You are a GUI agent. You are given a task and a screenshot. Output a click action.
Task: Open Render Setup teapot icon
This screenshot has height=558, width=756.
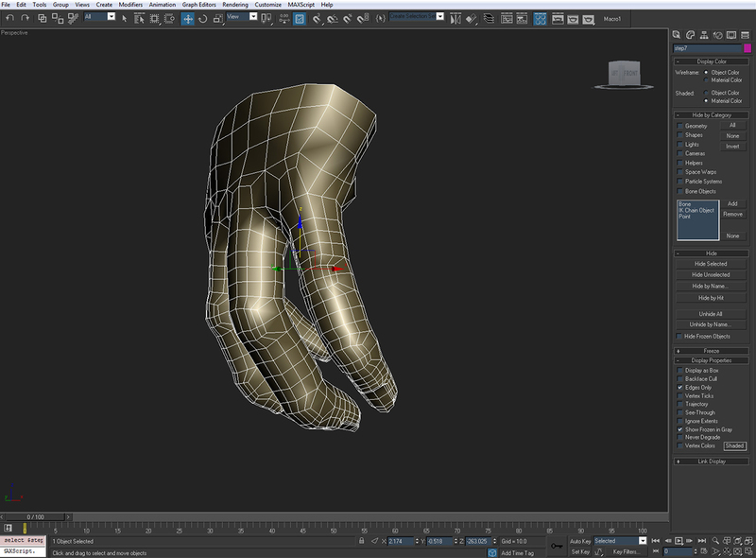(x=558, y=18)
